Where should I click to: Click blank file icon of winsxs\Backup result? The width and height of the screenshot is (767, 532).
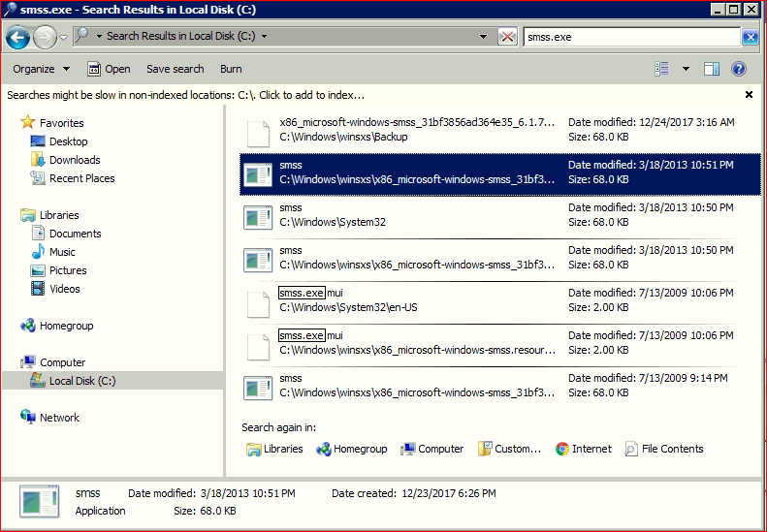click(258, 134)
